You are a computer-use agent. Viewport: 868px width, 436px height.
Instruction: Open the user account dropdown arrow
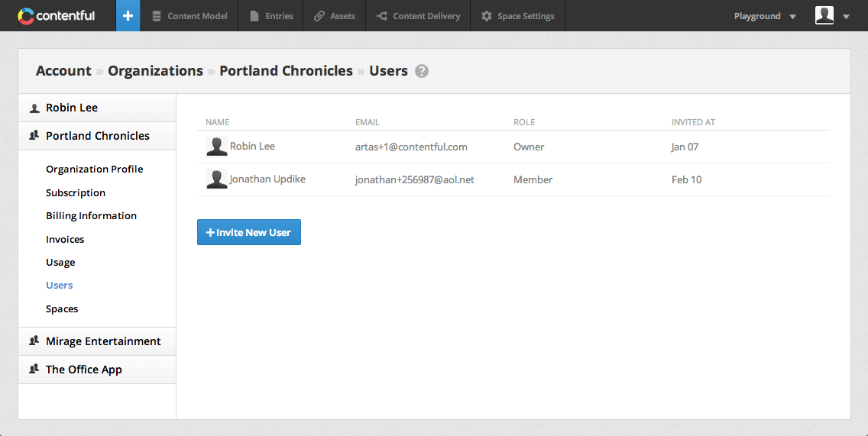846,17
